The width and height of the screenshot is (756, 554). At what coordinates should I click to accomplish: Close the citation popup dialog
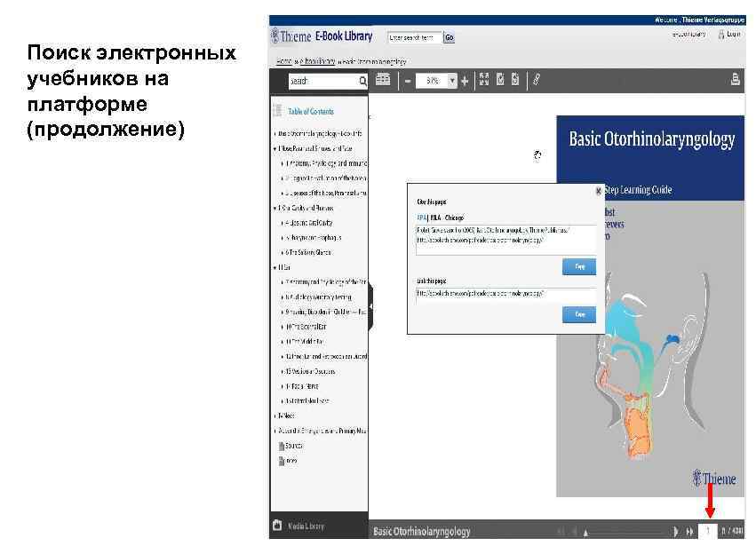point(599,191)
